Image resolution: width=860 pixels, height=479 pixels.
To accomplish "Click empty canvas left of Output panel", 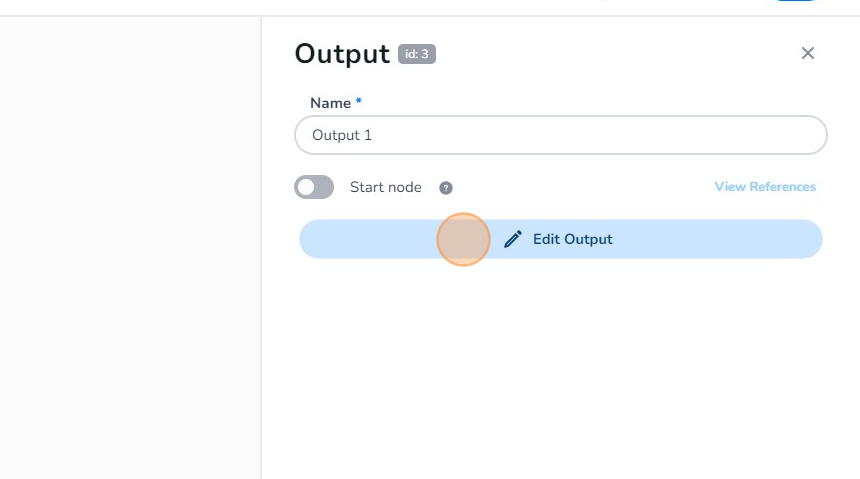I will [130, 250].
